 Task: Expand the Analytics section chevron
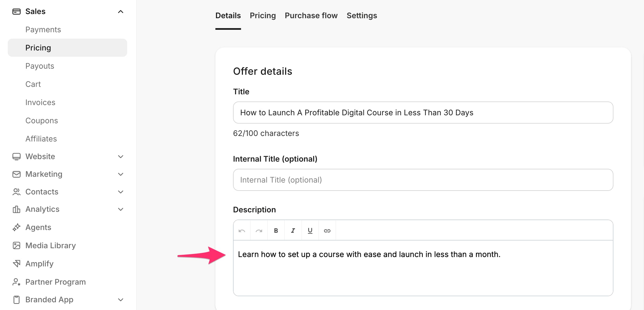click(121, 209)
